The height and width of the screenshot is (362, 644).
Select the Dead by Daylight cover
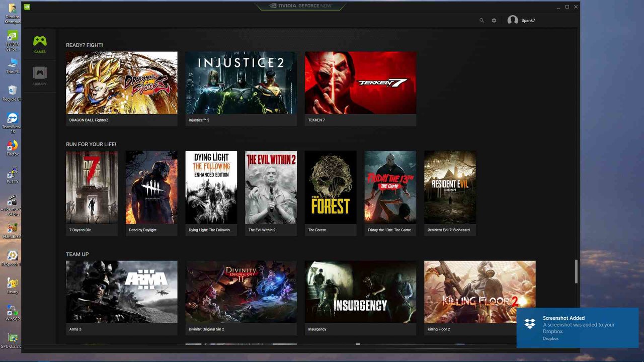(151, 187)
